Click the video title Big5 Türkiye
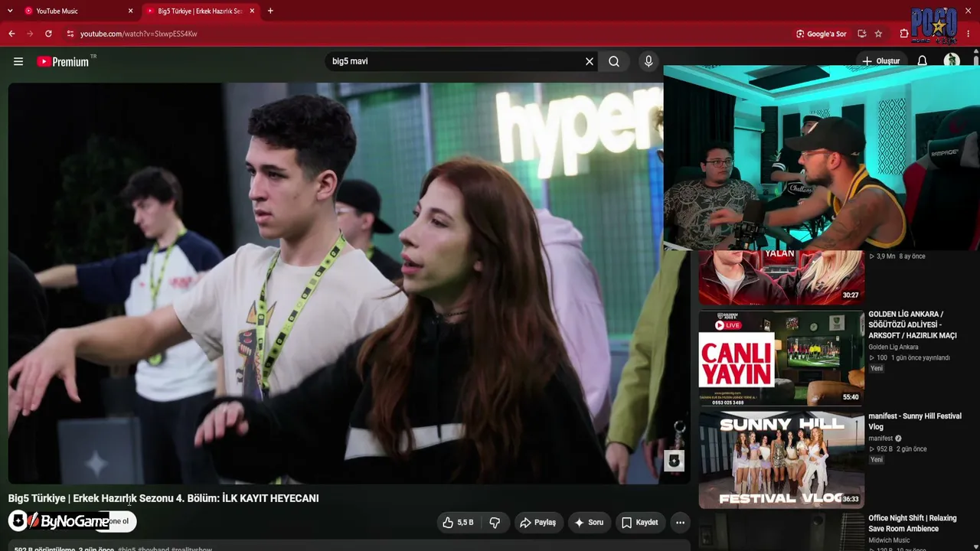980x551 pixels. [163, 498]
